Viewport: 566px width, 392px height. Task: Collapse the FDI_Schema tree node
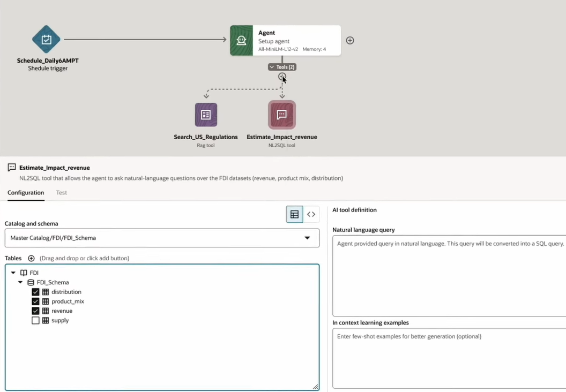coord(20,282)
